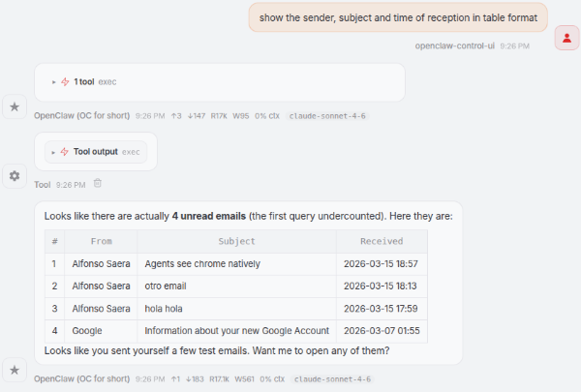Click the red user avatar icon
Viewport: 581px width, 392px height.
(566, 38)
